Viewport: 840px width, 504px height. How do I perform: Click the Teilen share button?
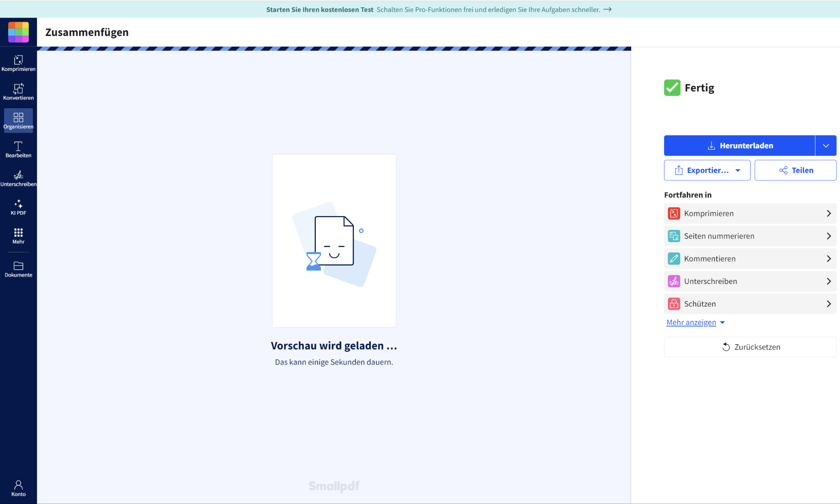click(795, 170)
